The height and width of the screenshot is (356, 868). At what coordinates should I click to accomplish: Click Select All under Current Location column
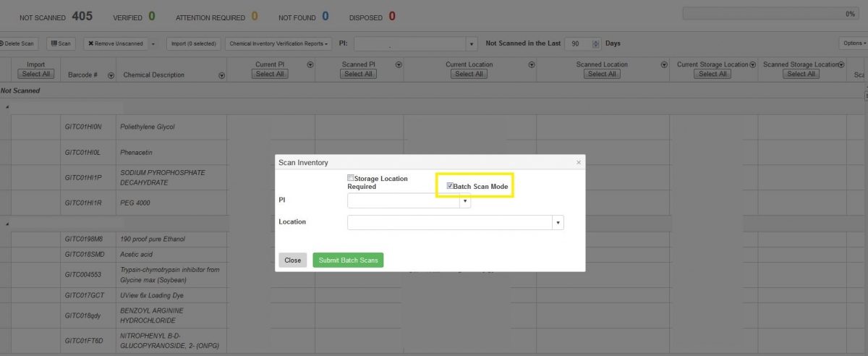[x=469, y=74]
